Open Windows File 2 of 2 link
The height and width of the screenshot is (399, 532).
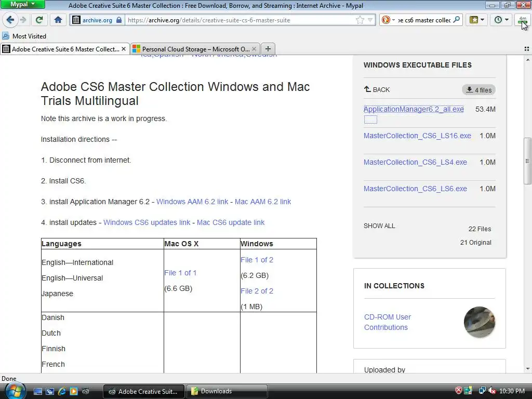[257, 291]
